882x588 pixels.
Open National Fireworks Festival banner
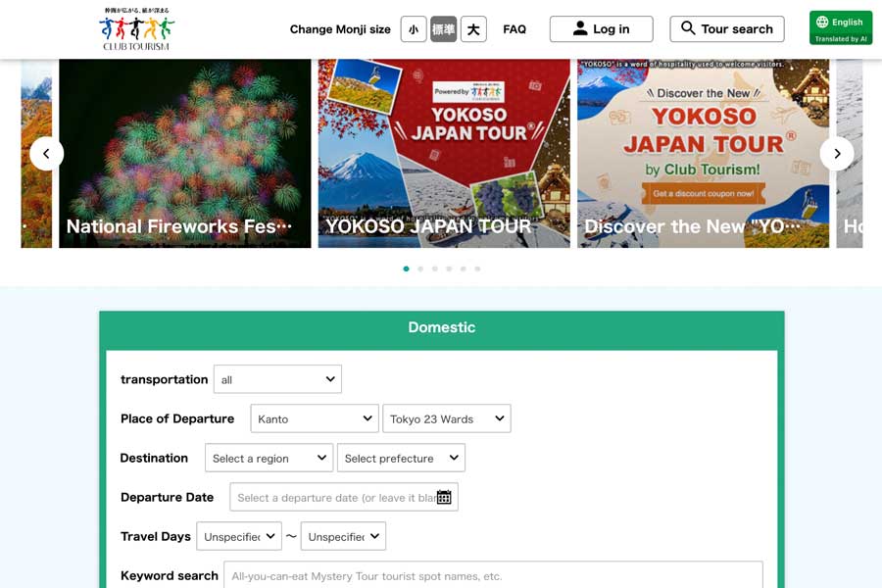point(185,153)
